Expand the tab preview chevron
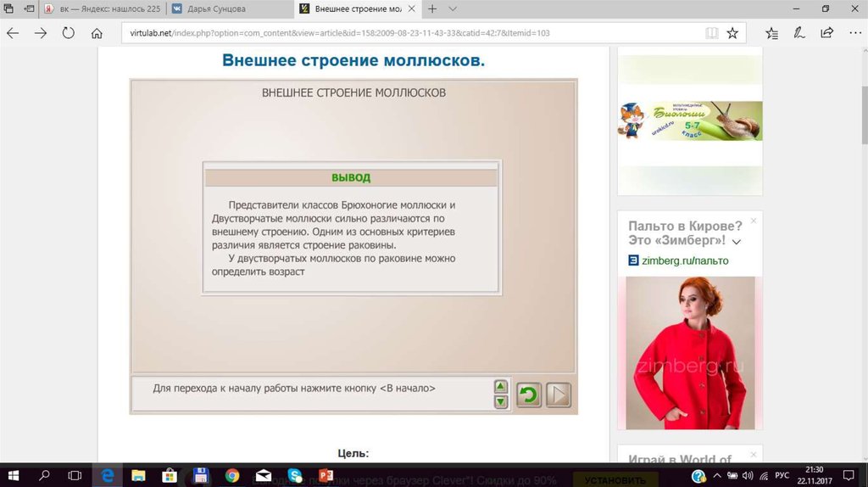Image resolution: width=868 pixels, height=487 pixels. (453, 8)
